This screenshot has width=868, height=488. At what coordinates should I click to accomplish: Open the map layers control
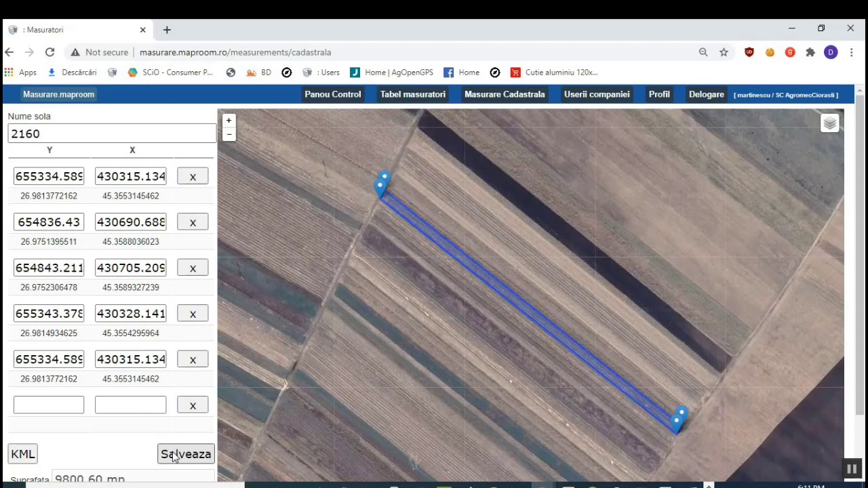830,123
